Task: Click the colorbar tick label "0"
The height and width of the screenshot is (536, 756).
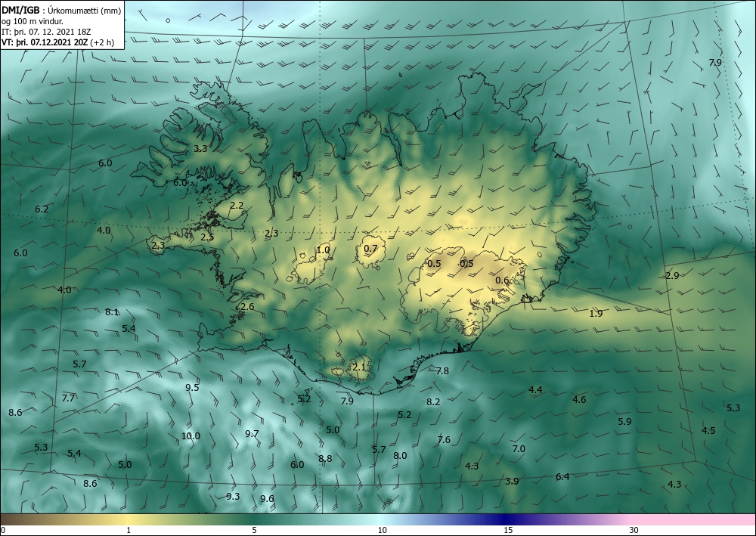Action: (x=3, y=531)
